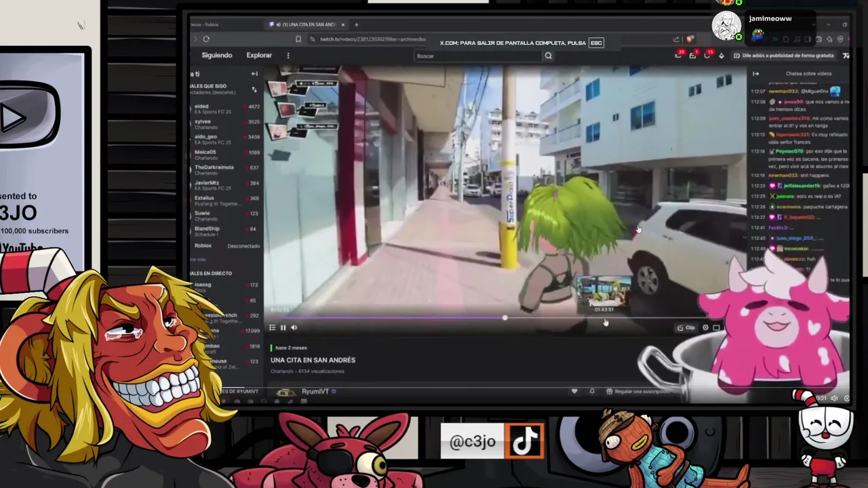Reload the browser page
The height and width of the screenshot is (488, 868).
(x=206, y=39)
